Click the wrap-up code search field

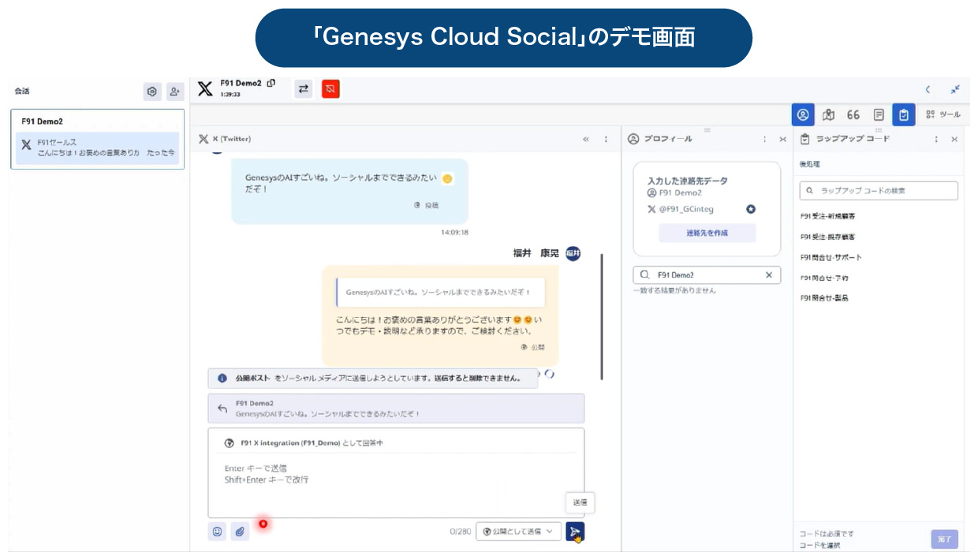tap(879, 191)
